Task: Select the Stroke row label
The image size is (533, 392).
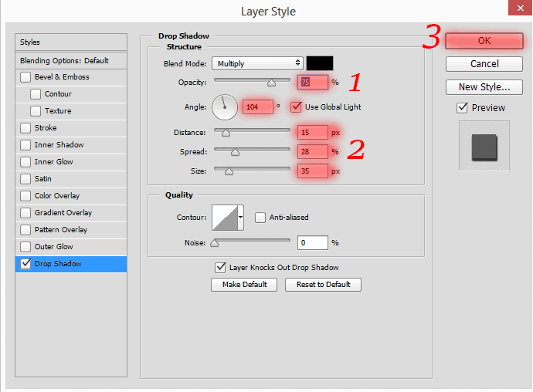Action: (x=46, y=128)
